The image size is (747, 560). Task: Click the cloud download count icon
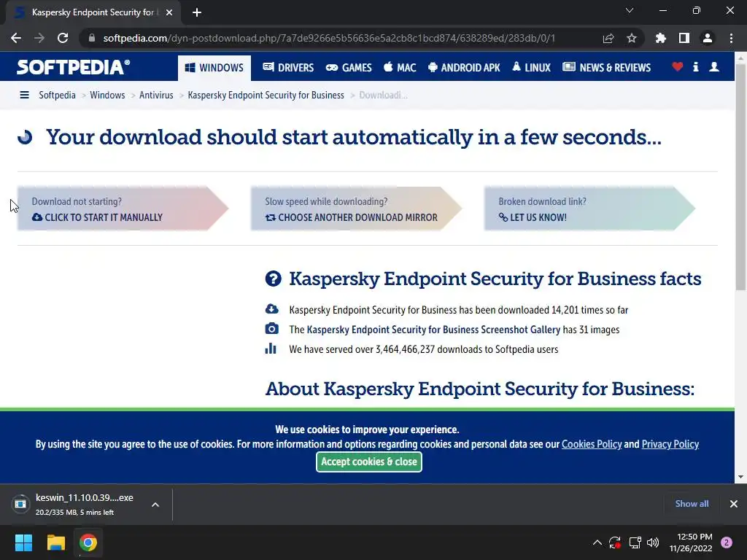point(271,309)
